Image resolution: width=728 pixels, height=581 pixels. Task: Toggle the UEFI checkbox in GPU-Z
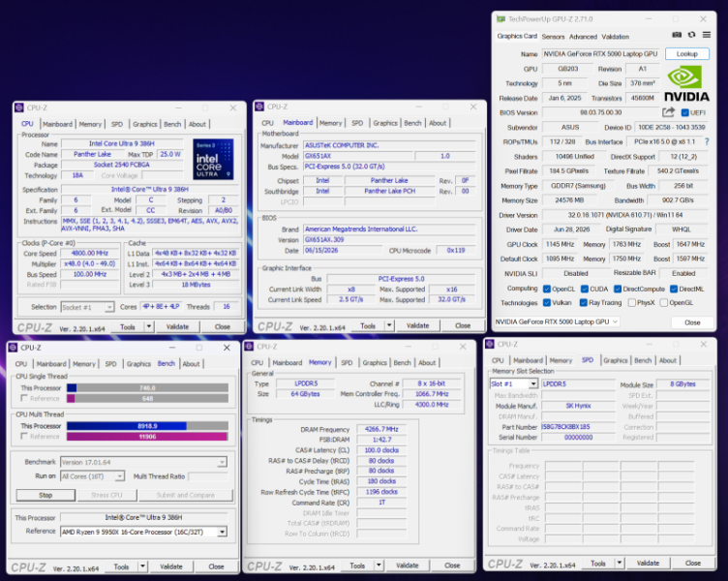(684, 112)
